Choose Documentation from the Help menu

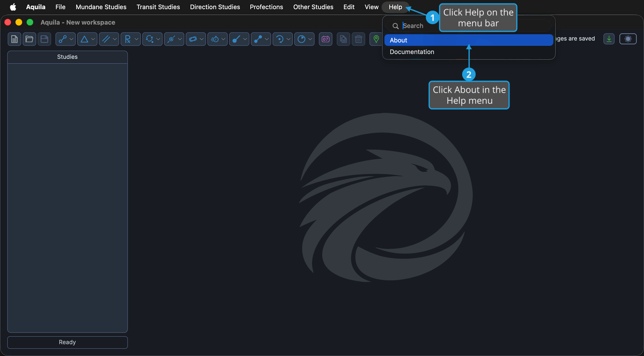[x=469, y=52]
